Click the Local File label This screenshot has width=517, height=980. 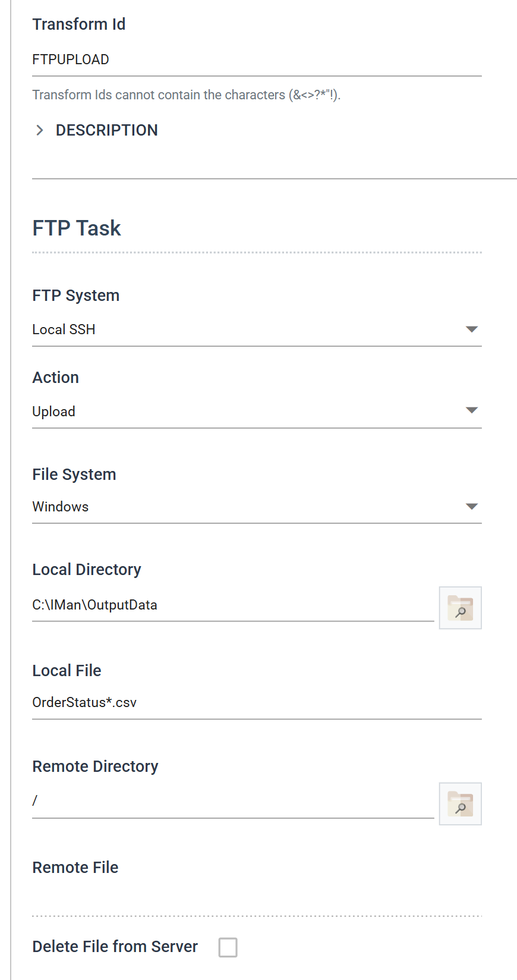(x=67, y=671)
